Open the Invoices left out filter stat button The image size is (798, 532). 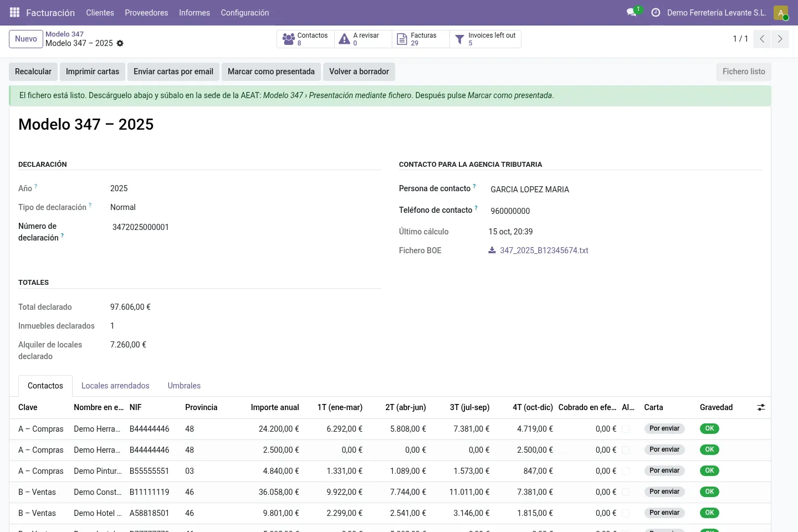(x=485, y=39)
